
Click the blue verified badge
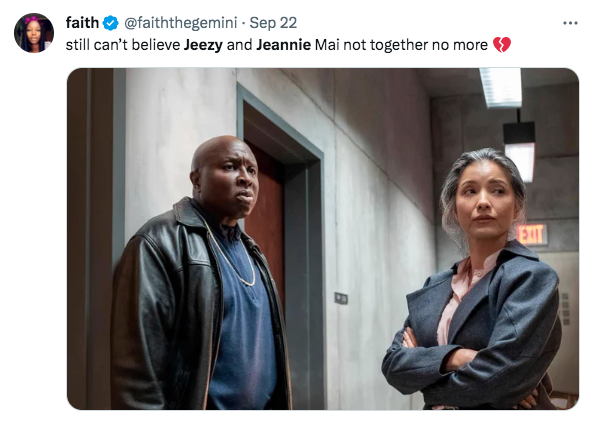[111, 23]
